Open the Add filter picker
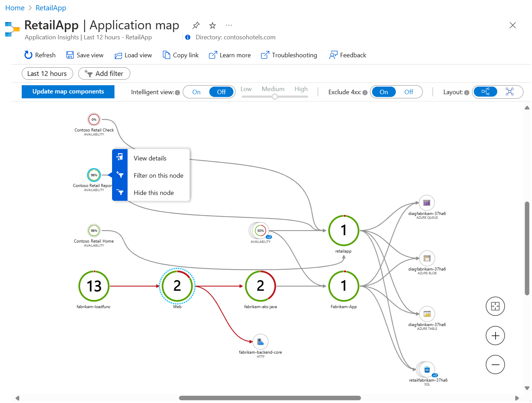This screenshot has width=532, height=403. coord(104,73)
